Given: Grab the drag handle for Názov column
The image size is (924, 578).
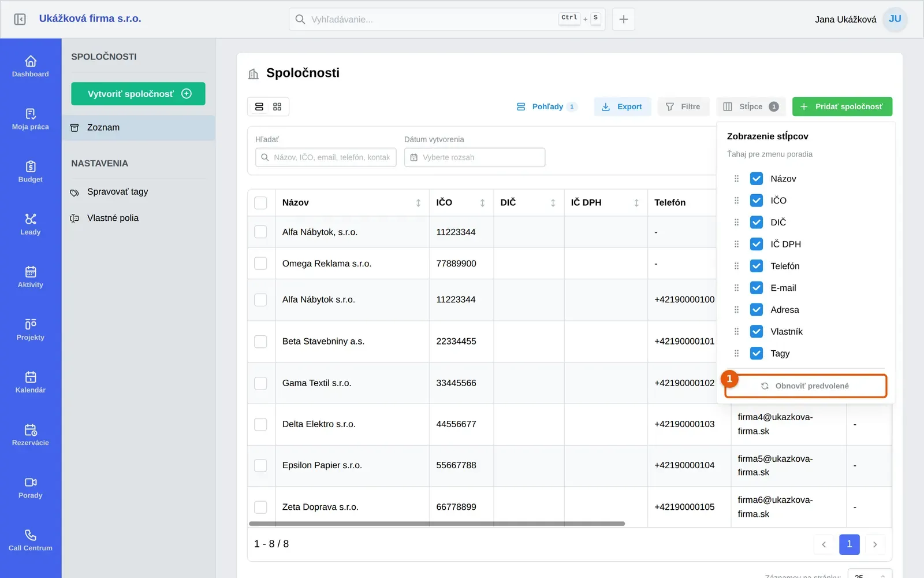Looking at the screenshot, I should 736,179.
